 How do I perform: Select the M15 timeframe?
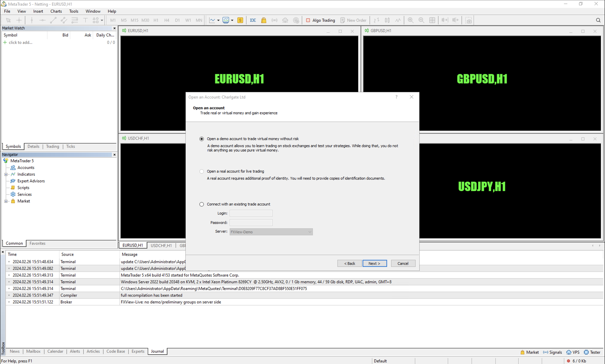tap(134, 20)
